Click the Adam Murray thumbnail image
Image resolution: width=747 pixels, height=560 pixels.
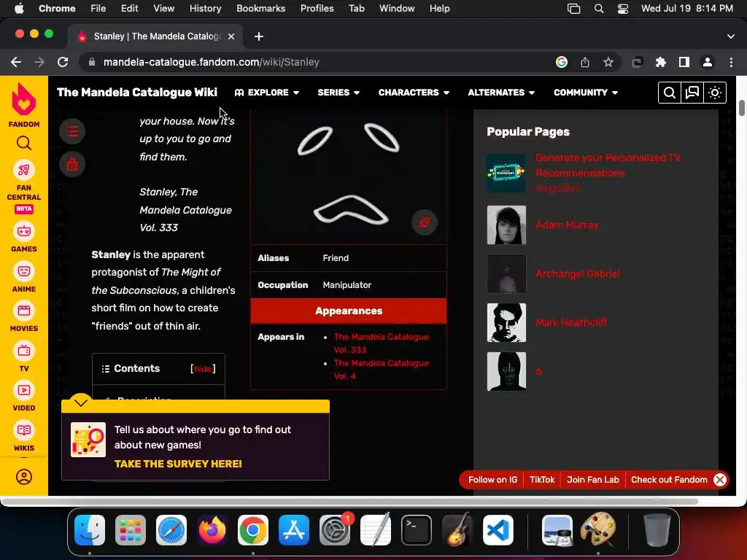pyautogui.click(x=506, y=225)
